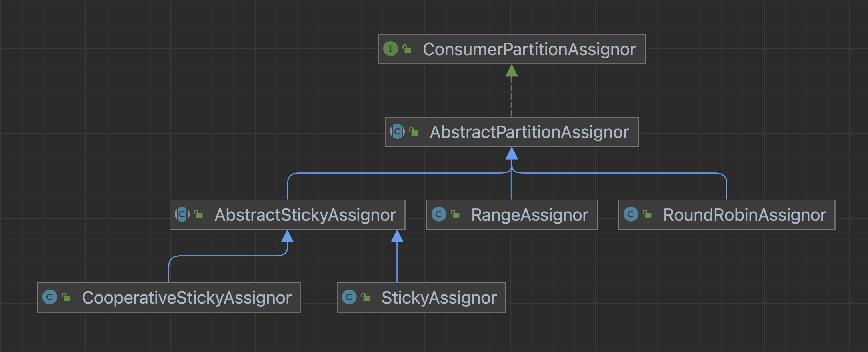
Task: Click the public lock icon on RangeAssignor
Action: (455, 214)
